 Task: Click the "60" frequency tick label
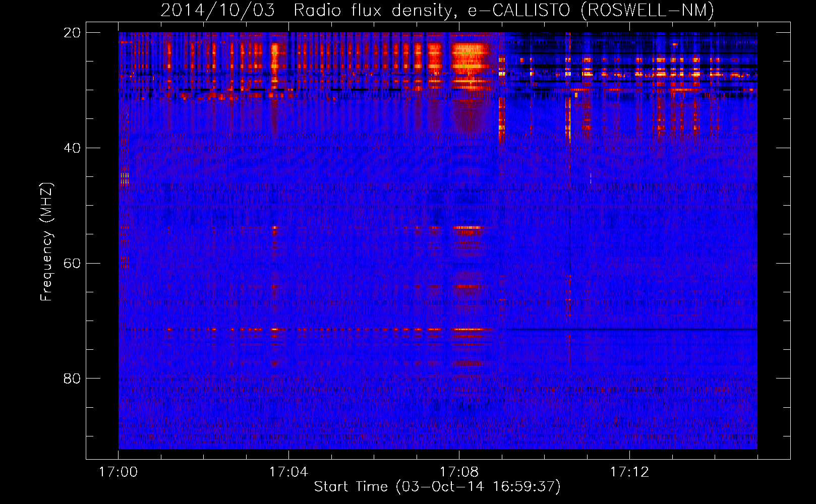coord(72,263)
